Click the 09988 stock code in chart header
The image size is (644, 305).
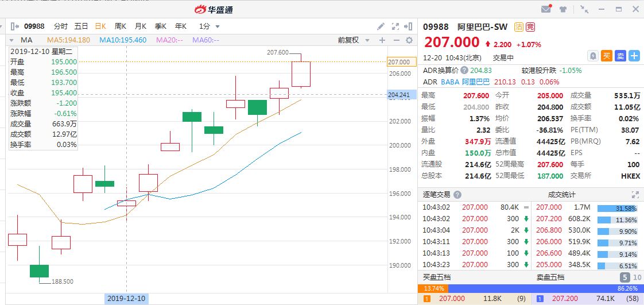click(34, 26)
